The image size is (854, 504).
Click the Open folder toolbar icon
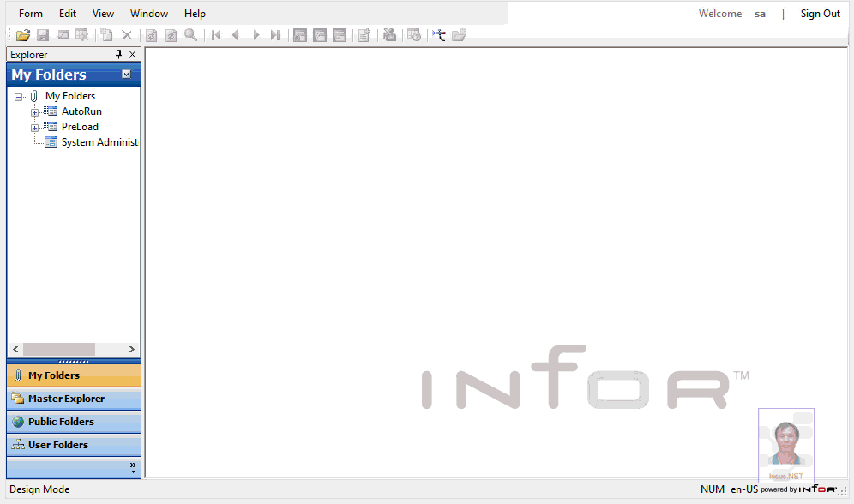click(23, 35)
